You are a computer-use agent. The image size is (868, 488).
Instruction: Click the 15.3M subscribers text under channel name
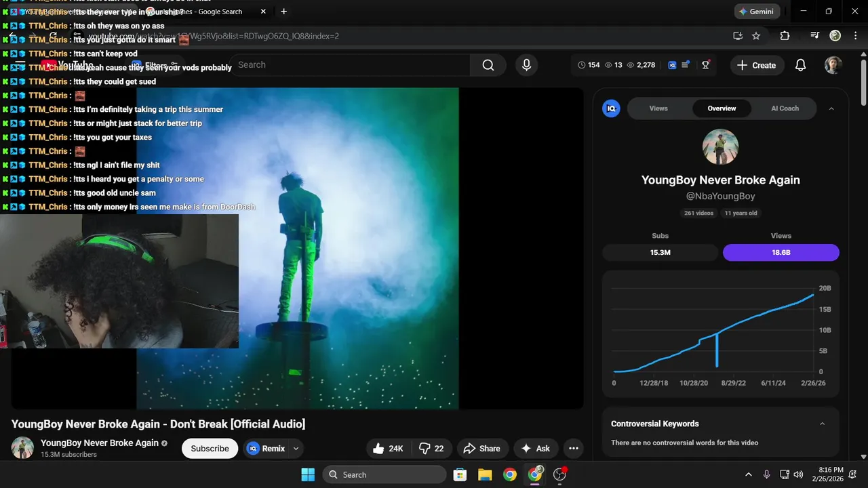tap(68, 455)
